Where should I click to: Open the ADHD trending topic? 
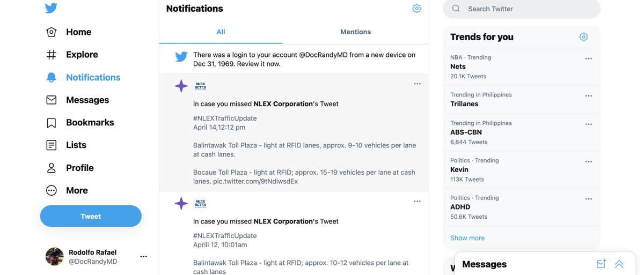[460, 207]
